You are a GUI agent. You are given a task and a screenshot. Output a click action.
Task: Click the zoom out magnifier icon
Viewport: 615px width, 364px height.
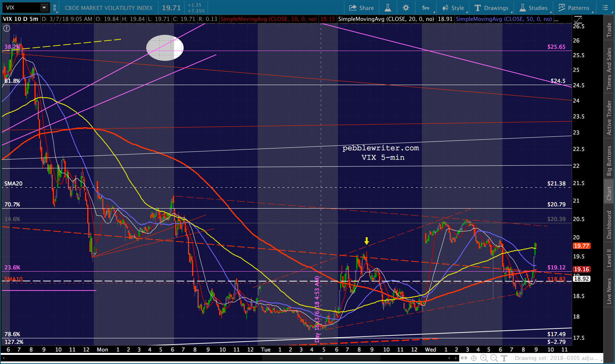pyautogui.click(x=494, y=358)
